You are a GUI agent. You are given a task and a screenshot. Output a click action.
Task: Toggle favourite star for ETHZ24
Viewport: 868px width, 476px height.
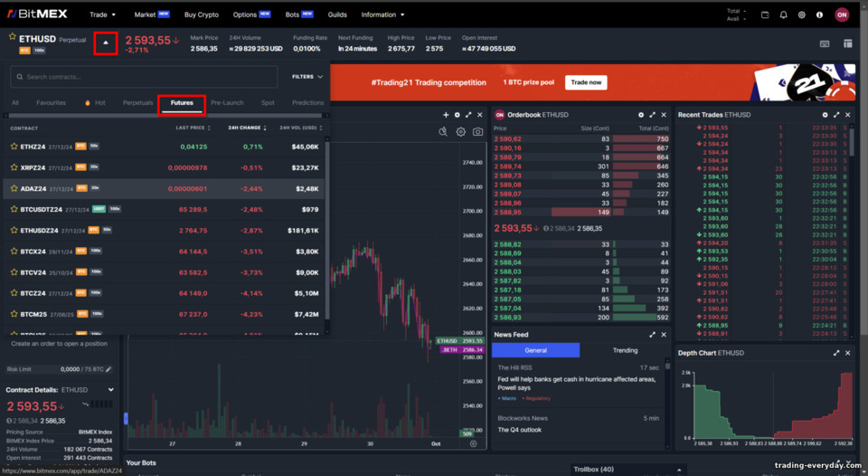14,147
